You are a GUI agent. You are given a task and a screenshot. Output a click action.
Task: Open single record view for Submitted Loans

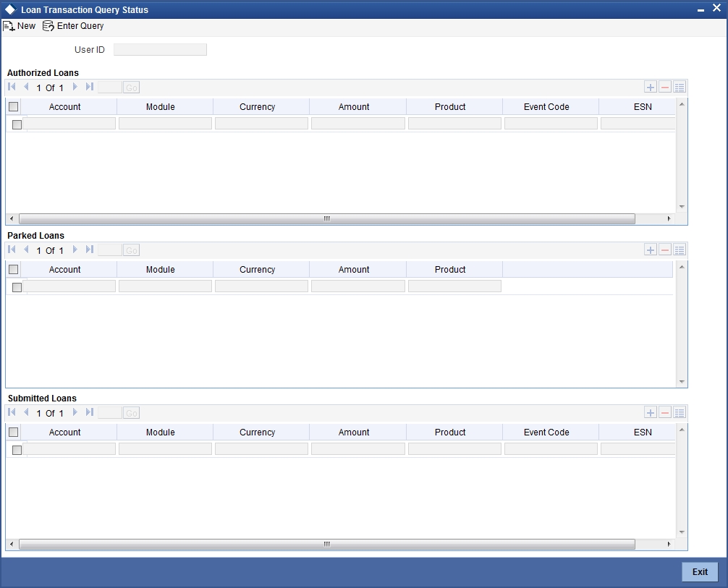(680, 412)
